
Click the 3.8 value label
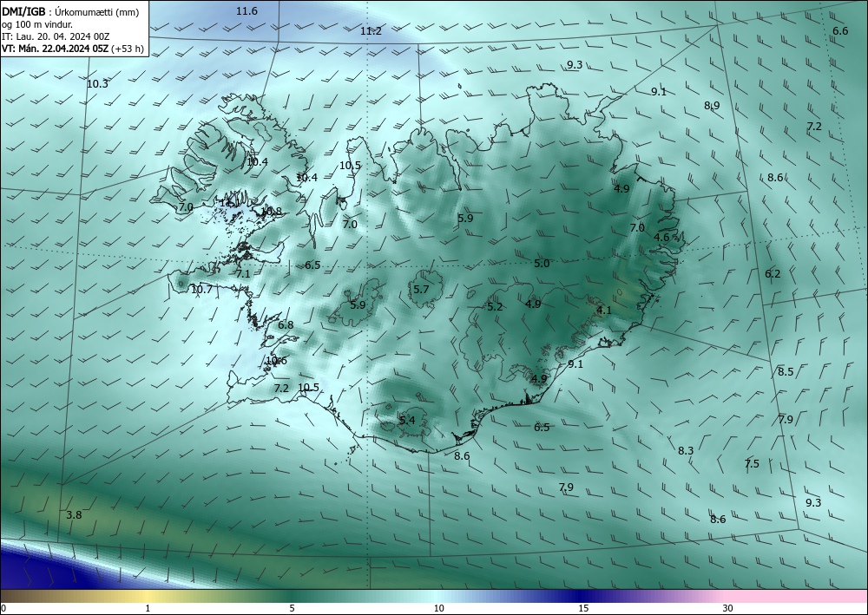click(74, 515)
